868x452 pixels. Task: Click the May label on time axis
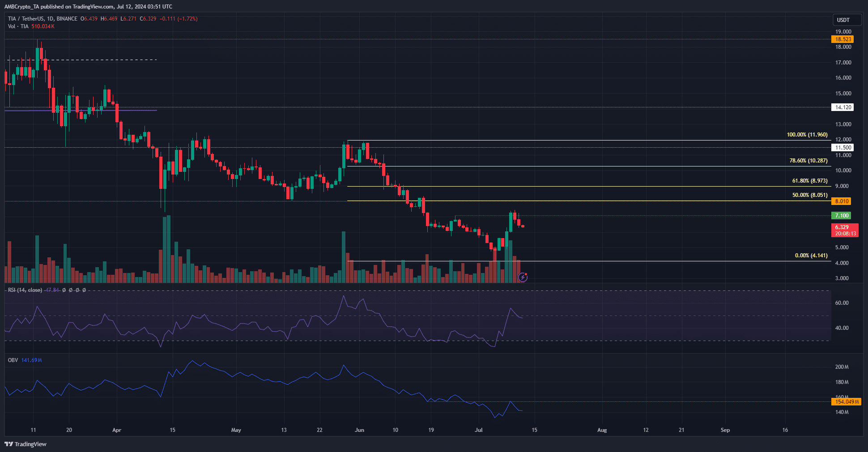tap(236, 430)
